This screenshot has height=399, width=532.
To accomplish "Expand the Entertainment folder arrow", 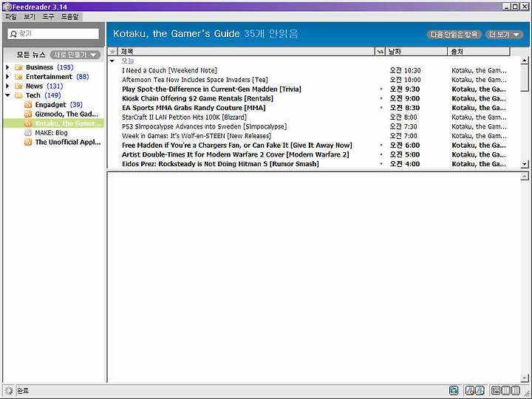I will click(7, 77).
